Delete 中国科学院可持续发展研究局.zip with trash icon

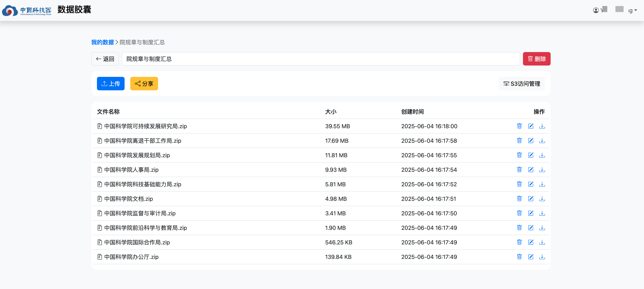[519, 126]
